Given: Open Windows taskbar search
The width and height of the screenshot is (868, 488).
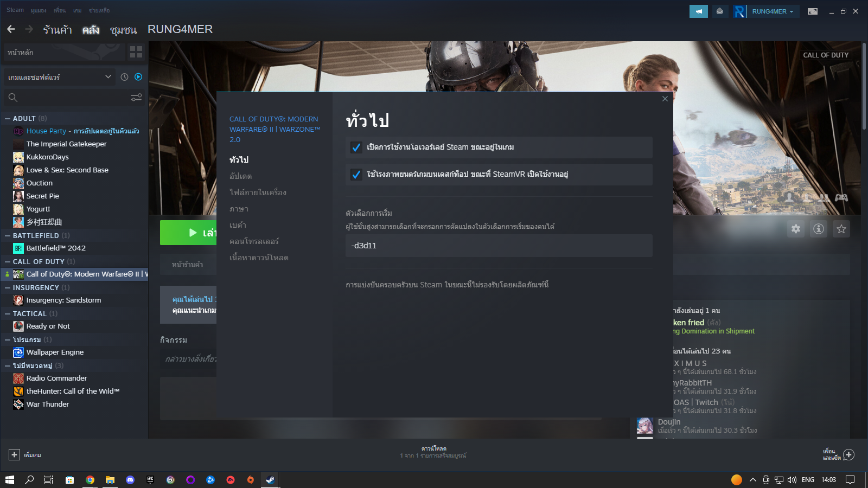Looking at the screenshot, I should tap(29, 480).
